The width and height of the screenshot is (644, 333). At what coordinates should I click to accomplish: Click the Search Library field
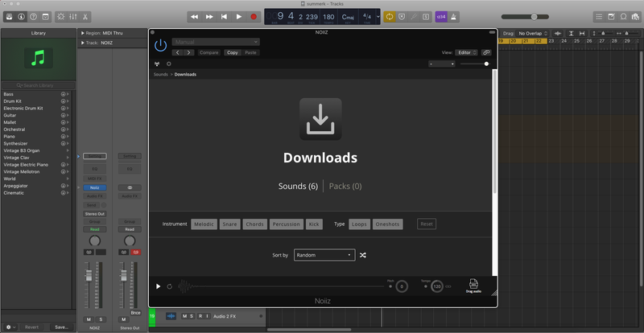tap(39, 85)
